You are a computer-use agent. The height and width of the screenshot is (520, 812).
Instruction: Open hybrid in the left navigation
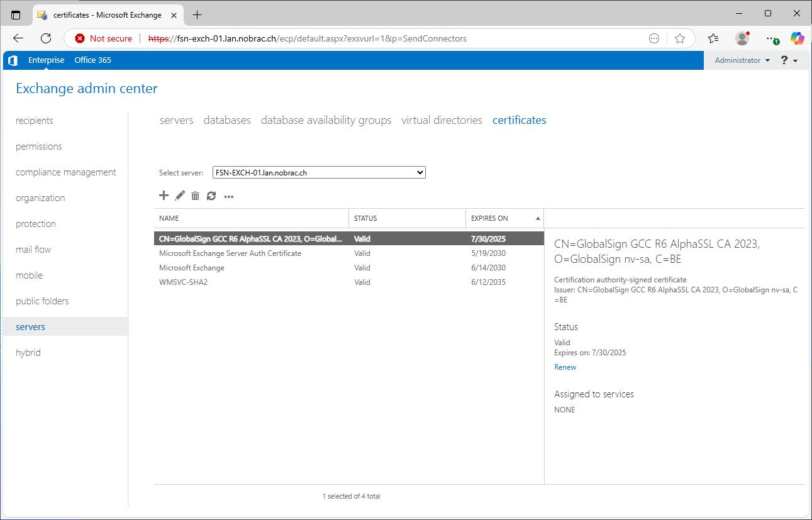28,353
